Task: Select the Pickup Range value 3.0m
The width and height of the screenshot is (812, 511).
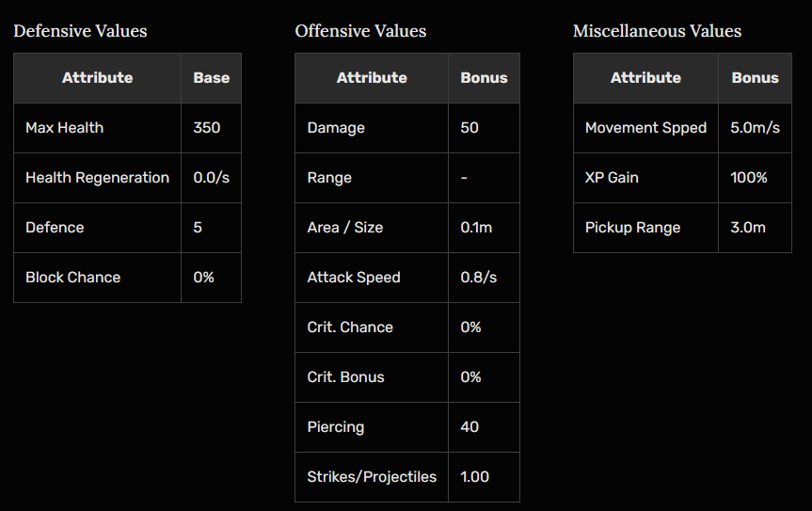Action: point(748,228)
